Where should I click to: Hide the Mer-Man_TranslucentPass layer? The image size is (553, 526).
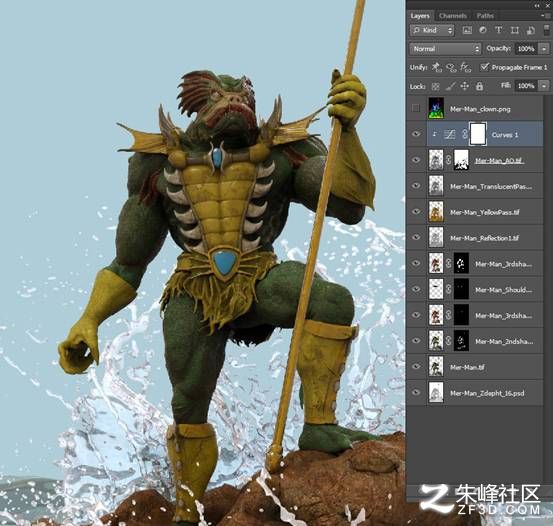pyautogui.click(x=416, y=186)
